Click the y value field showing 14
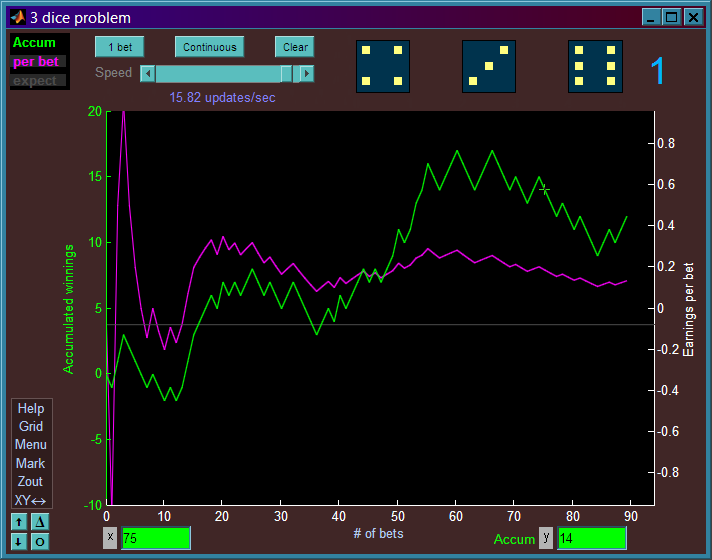 pos(592,538)
